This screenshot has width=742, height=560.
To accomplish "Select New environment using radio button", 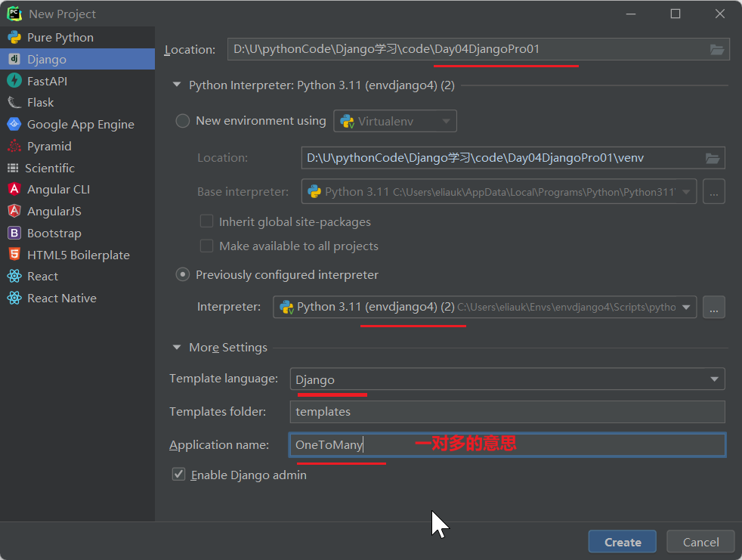I will coord(183,121).
